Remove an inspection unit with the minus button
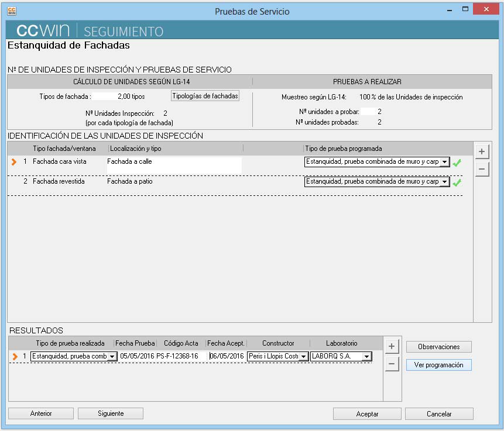Image resolution: width=504 pixels, height=431 pixels. pyautogui.click(x=482, y=169)
